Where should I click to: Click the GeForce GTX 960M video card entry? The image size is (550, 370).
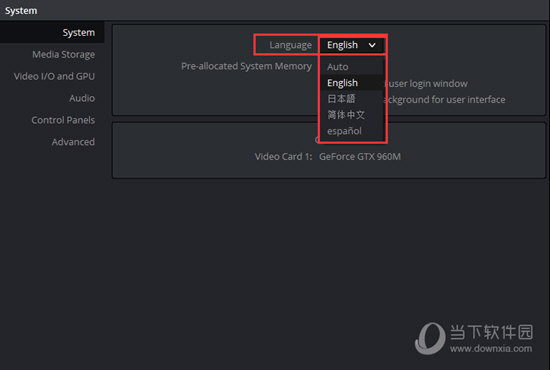click(x=360, y=156)
